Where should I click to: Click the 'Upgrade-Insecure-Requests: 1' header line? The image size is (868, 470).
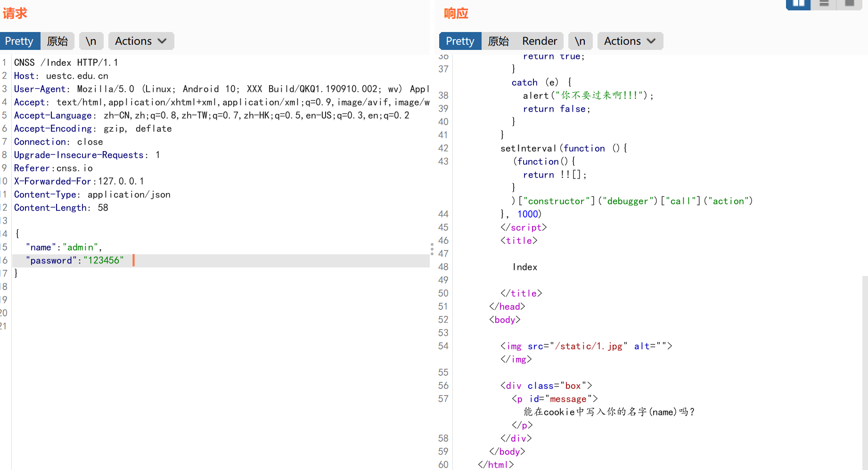click(87, 155)
